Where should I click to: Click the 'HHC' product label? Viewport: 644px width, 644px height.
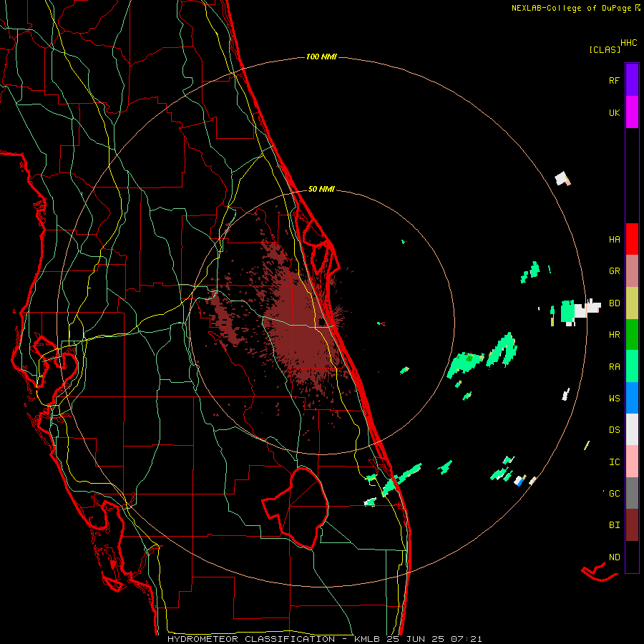pos(628,43)
